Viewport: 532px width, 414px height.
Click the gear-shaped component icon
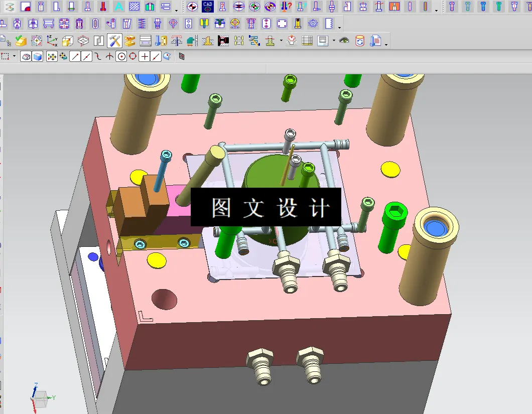(312, 23)
